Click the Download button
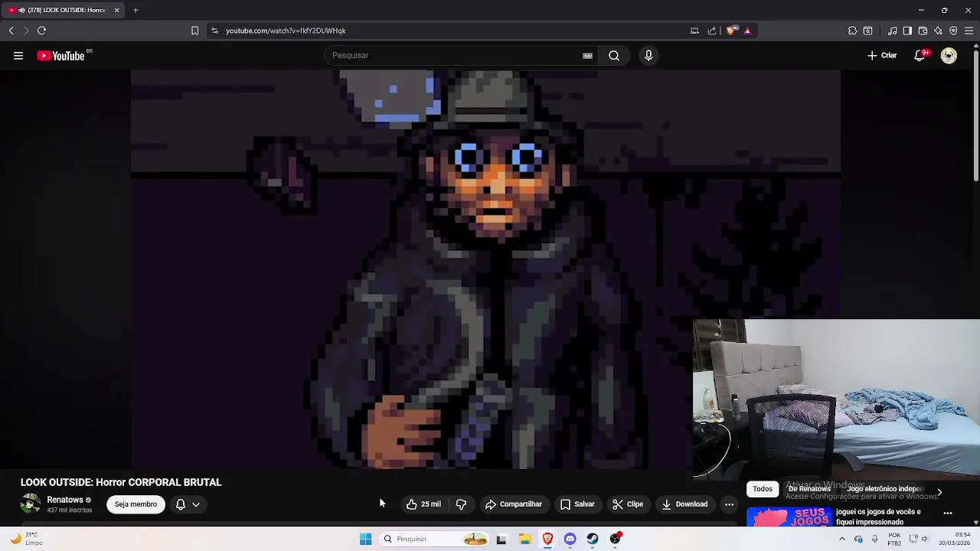This screenshot has width=980, height=551. click(684, 504)
